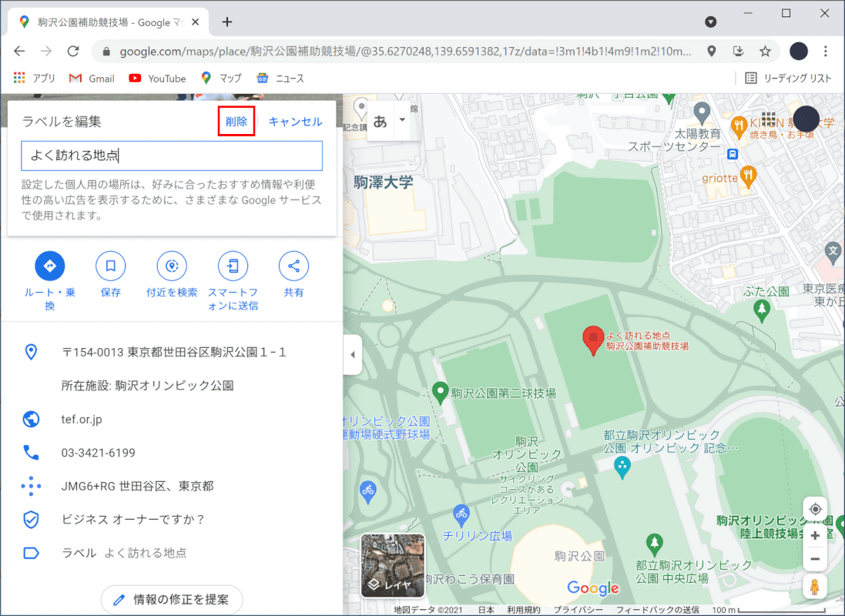The width and height of the screenshot is (845, 616).
Task: Click the label text input field
Action: 172,156
